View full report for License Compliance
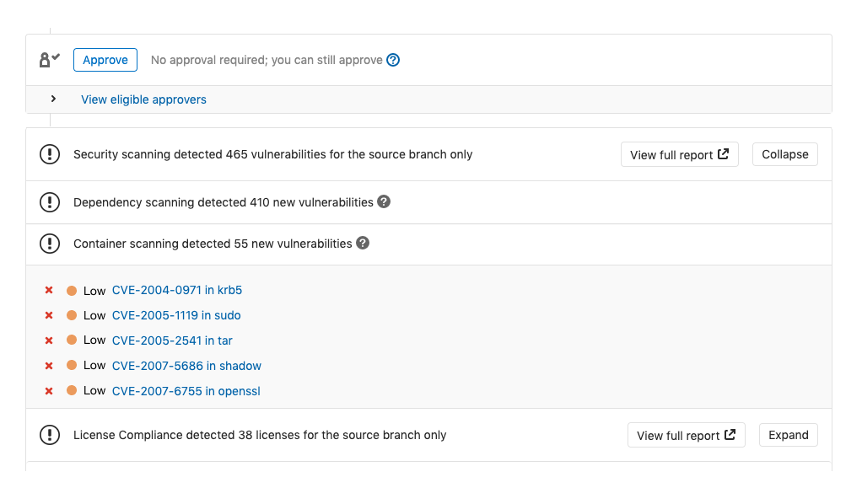The image size is (862, 504). point(686,435)
